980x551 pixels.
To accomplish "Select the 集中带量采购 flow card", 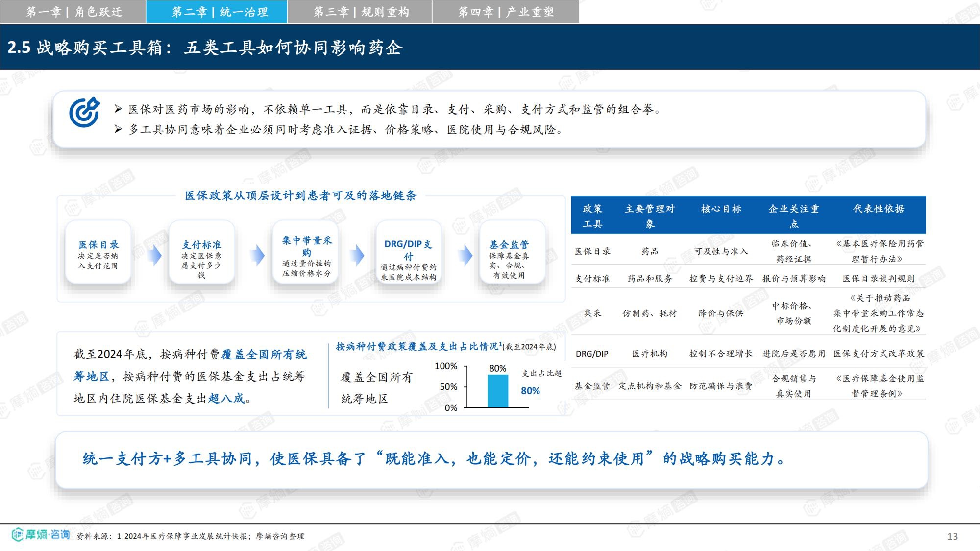I will tap(306, 253).
